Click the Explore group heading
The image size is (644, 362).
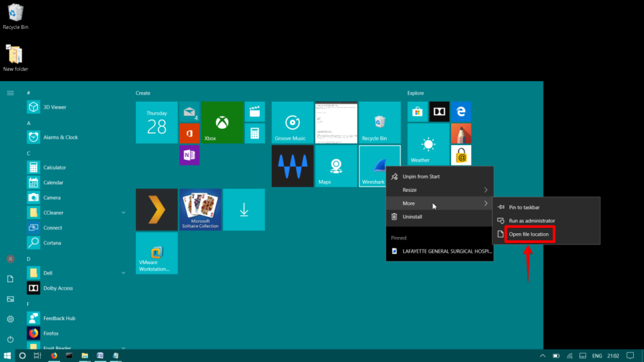416,93
